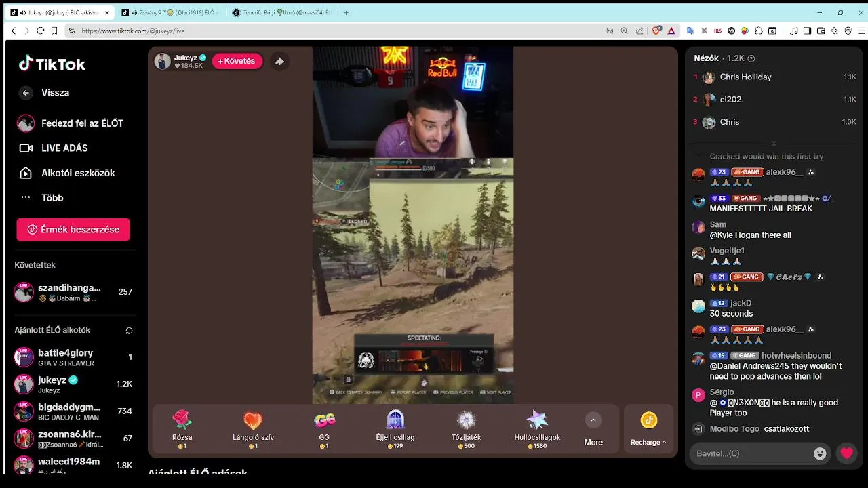Open Brave Rewards triangle icon
This screenshot has height=488, width=868.
[x=671, y=30]
